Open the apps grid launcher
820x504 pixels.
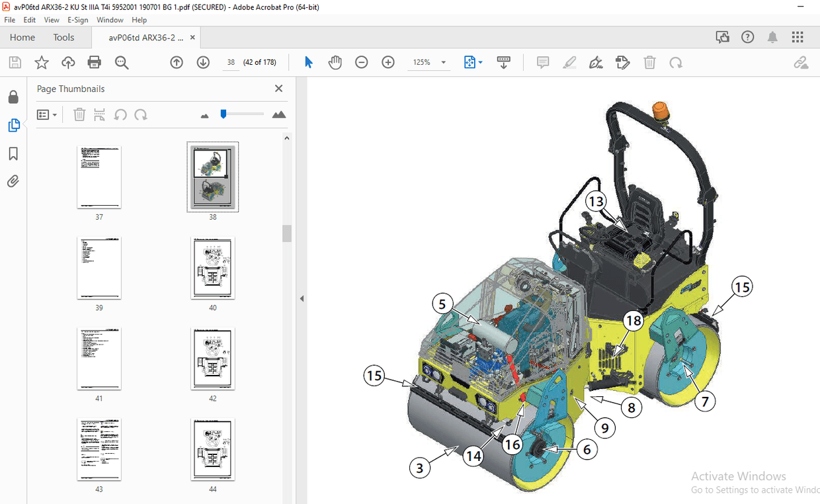click(798, 38)
